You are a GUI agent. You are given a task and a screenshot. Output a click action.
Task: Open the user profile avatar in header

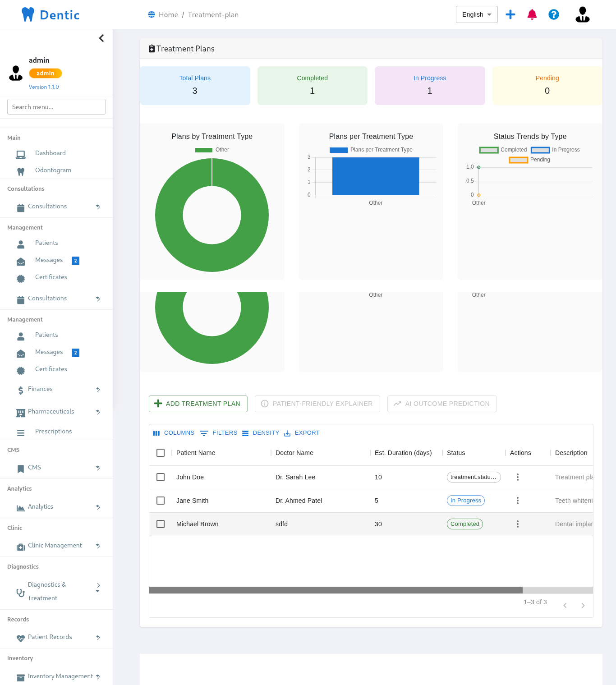(582, 14)
